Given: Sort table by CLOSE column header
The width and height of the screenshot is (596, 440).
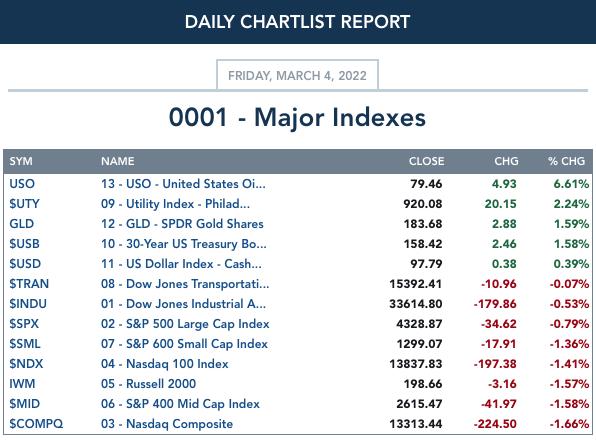Looking at the screenshot, I should pos(426,161).
